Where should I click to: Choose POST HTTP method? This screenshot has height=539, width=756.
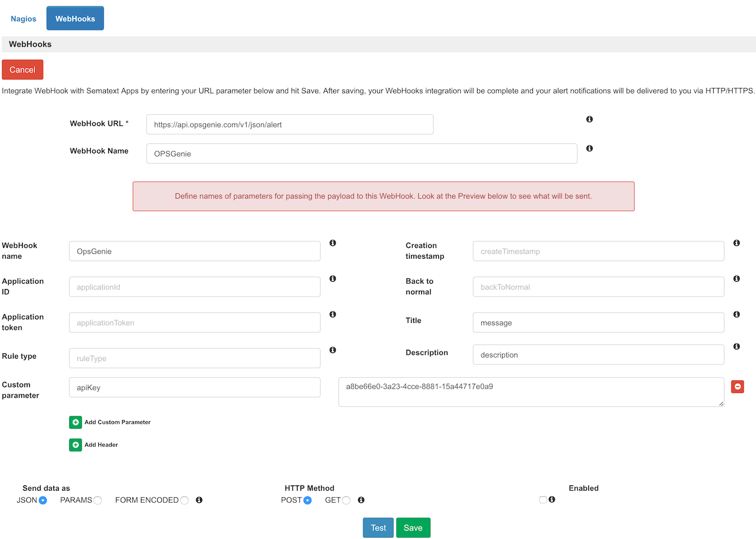[308, 500]
